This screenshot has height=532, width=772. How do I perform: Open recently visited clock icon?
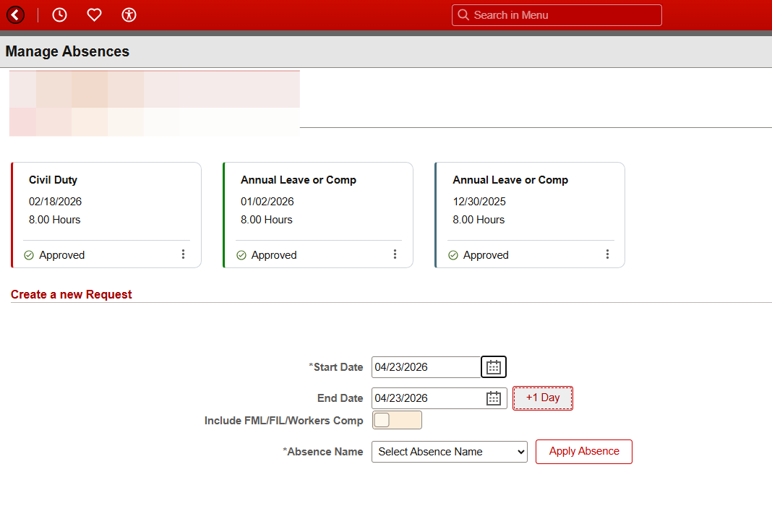point(59,14)
